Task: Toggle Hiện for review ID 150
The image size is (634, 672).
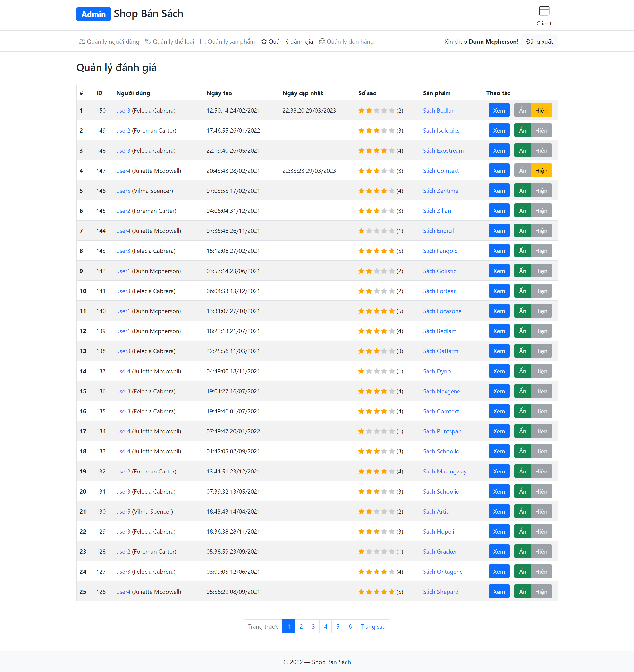Action: click(x=541, y=111)
